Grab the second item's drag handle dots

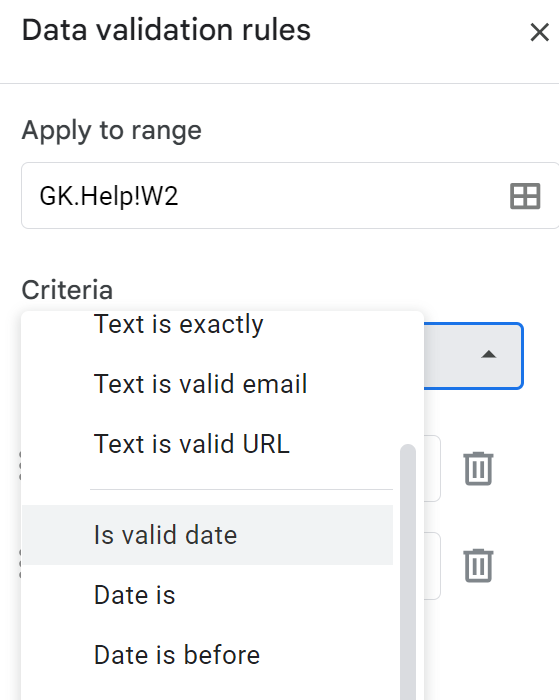point(21,564)
